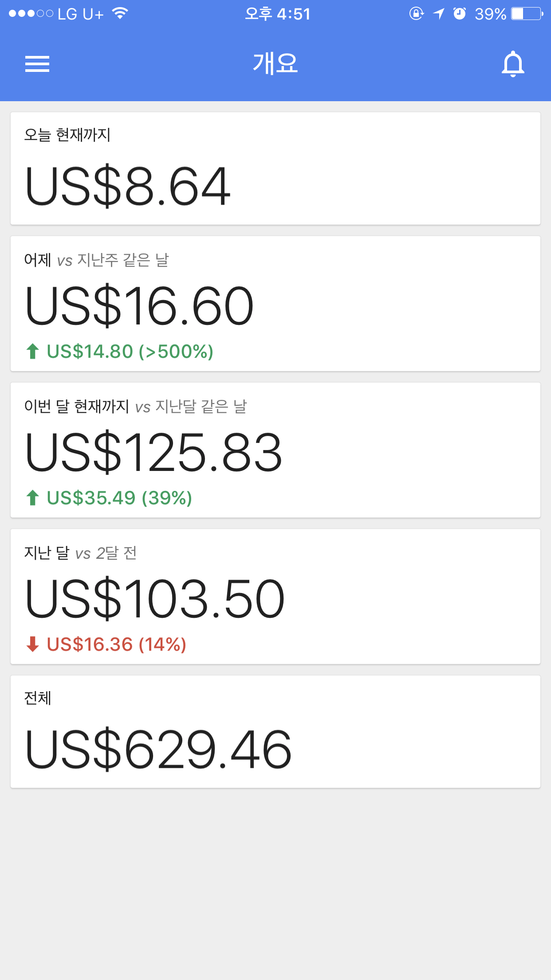Tap the green up arrow beside US$35.49
Image resolution: width=551 pixels, height=980 pixels.
coord(32,498)
